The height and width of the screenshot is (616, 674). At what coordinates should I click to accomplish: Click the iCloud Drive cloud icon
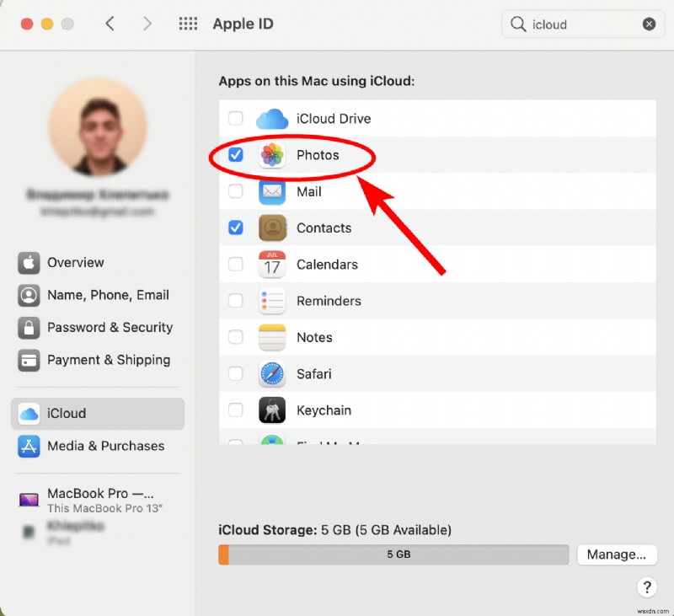point(272,119)
